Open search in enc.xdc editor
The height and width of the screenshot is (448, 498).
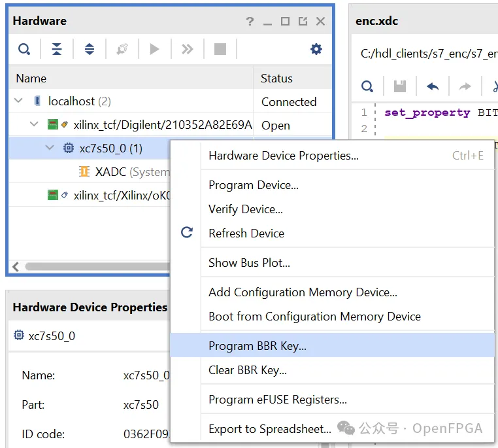[x=367, y=86]
